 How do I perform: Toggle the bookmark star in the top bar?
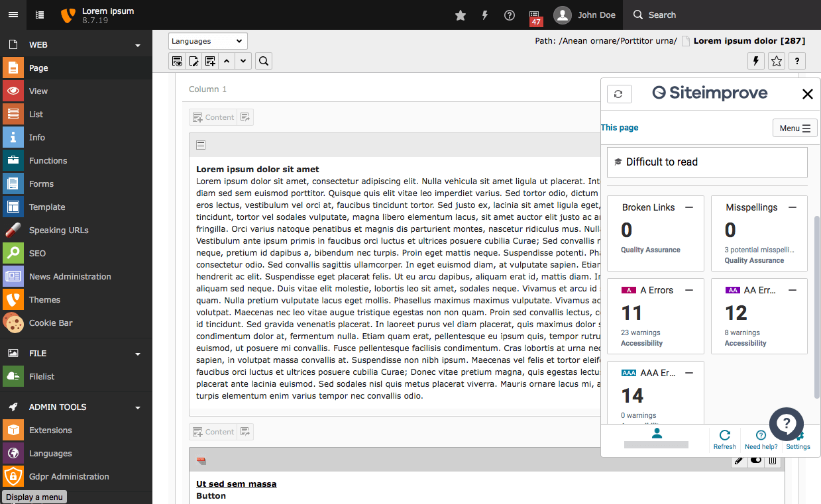460,15
